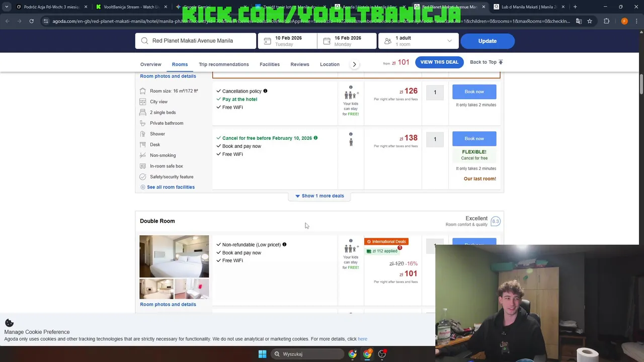Click the Our last room! notice
The image size is (644, 362).
pos(480,178)
